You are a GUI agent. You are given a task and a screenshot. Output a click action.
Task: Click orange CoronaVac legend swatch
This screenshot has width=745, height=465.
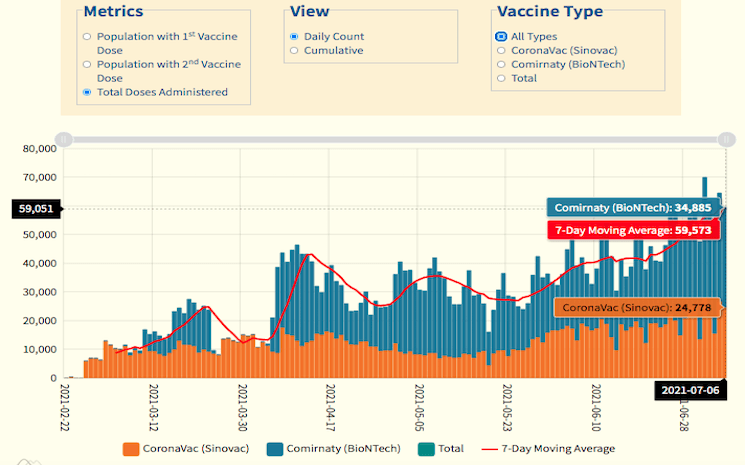(x=130, y=449)
